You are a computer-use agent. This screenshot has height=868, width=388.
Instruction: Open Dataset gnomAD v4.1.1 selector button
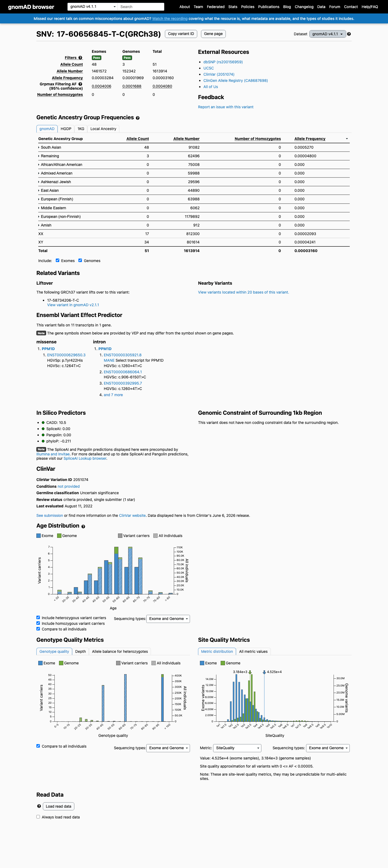328,34
